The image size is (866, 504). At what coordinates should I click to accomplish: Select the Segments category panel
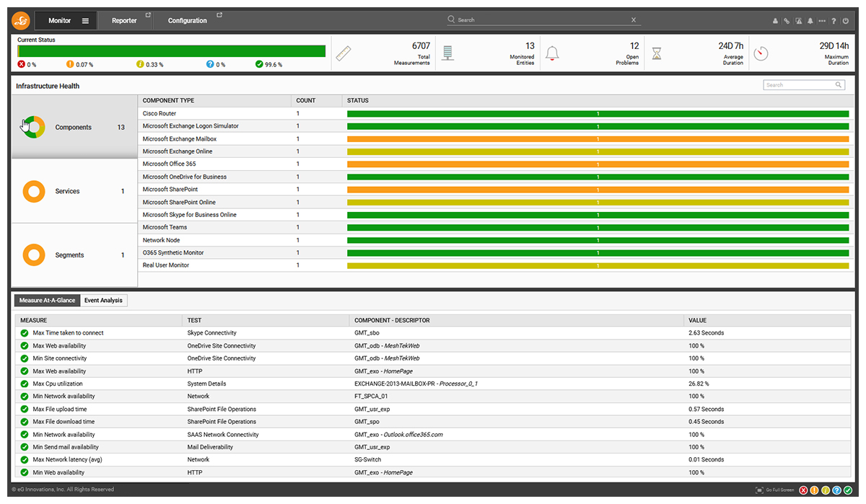(74, 255)
